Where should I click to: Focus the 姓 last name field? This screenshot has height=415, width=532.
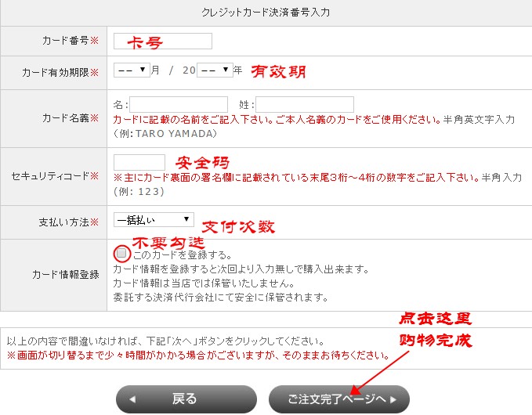(305, 104)
